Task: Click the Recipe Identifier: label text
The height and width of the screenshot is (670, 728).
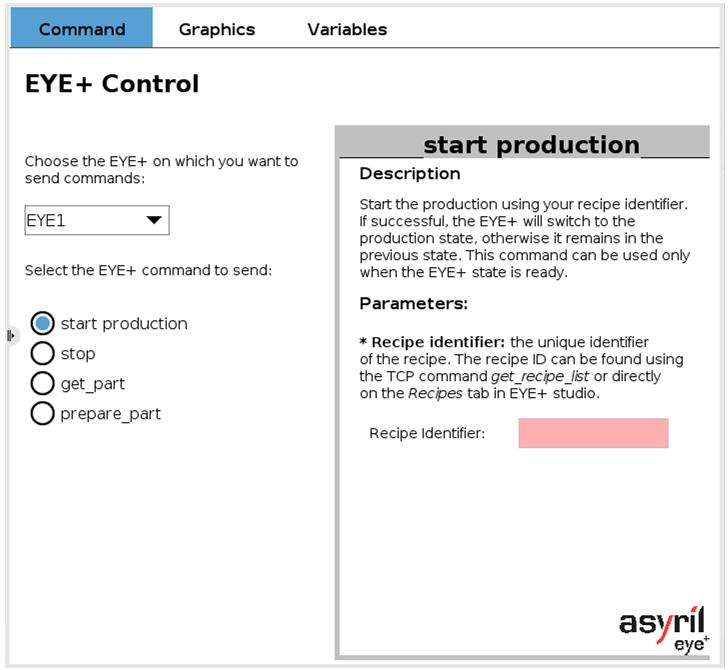Action: click(x=427, y=433)
